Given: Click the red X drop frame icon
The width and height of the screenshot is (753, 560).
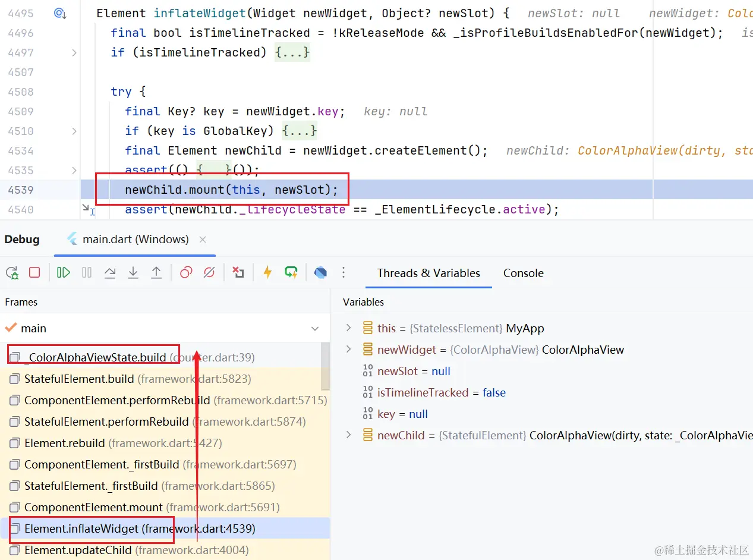Looking at the screenshot, I should [x=238, y=272].
